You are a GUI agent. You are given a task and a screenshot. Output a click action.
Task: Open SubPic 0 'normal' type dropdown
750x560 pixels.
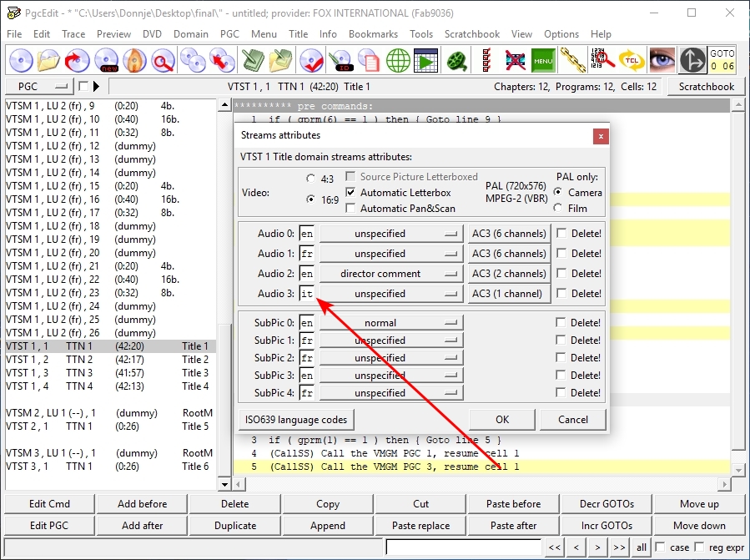click(391, 323)
